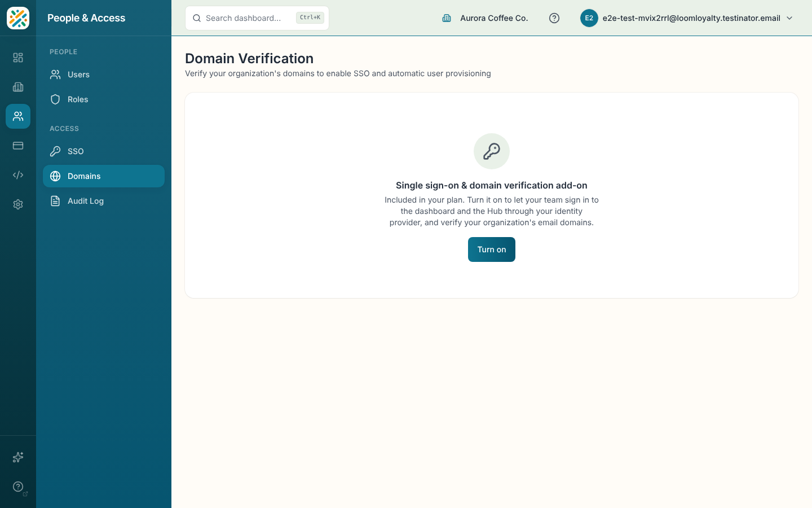Click the Turn on button
812x508 pixels.
(492, 249)
